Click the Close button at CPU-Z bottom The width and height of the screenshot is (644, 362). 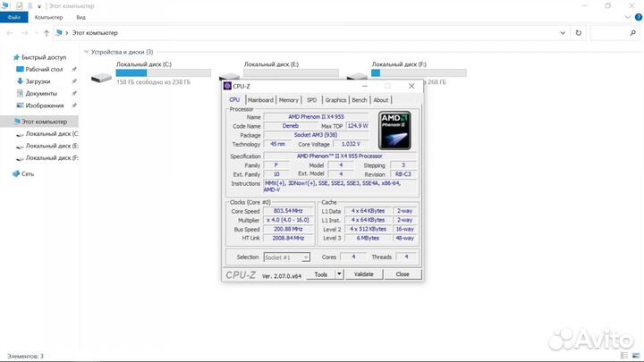coord(402,274)
